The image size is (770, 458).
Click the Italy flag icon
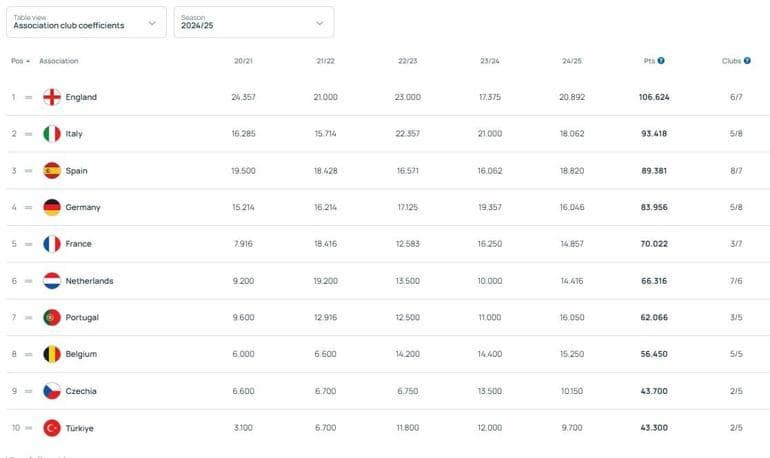tap(52, 134)
